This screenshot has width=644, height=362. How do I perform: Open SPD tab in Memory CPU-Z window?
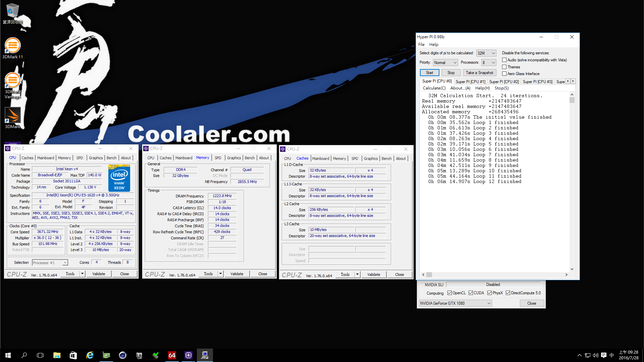(x=218, y=158)
